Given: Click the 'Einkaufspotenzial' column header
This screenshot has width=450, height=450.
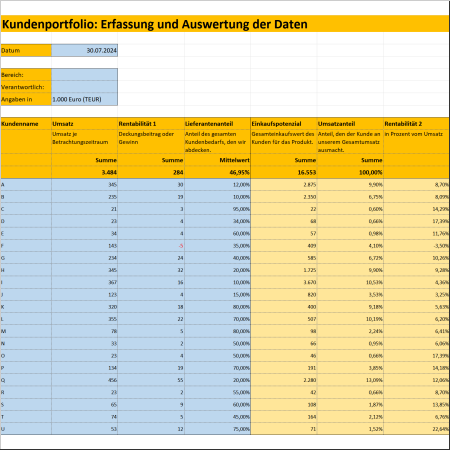Looking at the screenshot, I should [284, 124].
